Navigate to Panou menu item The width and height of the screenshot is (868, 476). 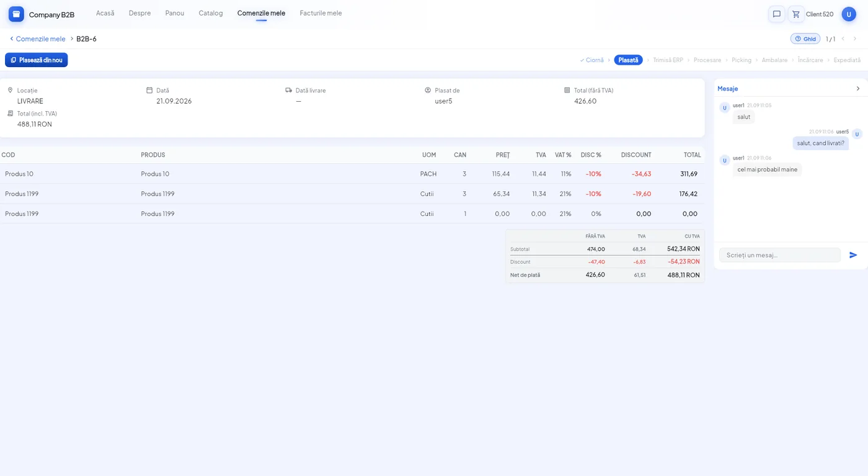[x=175, y=13]
